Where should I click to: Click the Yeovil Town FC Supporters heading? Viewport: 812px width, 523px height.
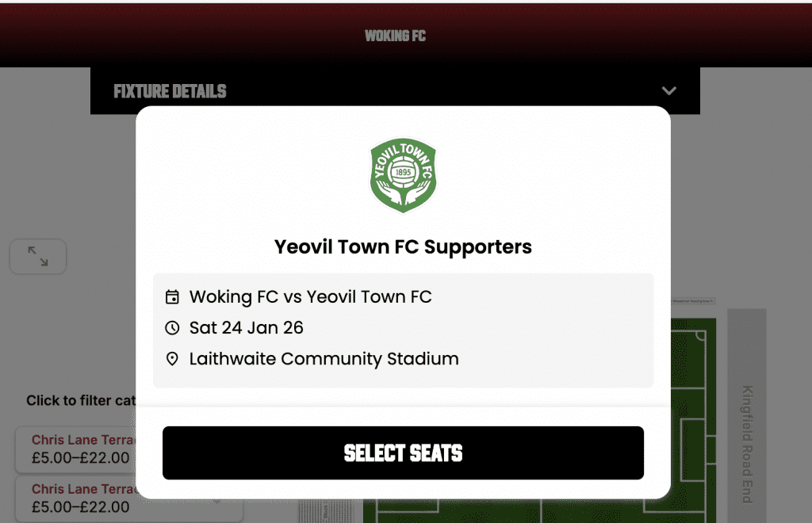tap(403, 247)
